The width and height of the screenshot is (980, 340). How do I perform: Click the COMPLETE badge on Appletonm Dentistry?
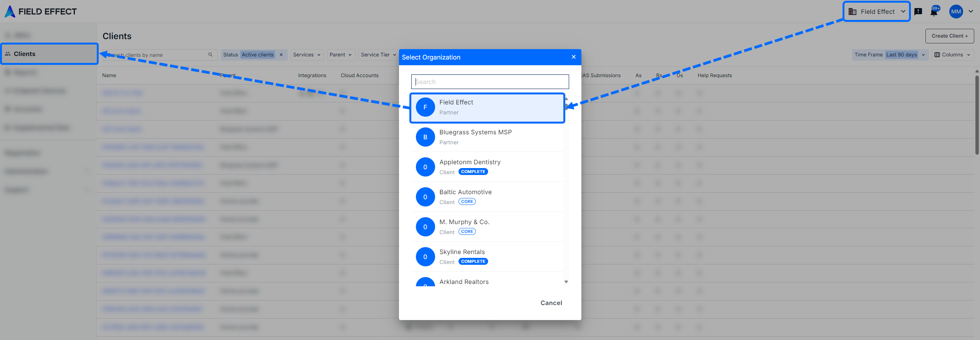(473, 172)
